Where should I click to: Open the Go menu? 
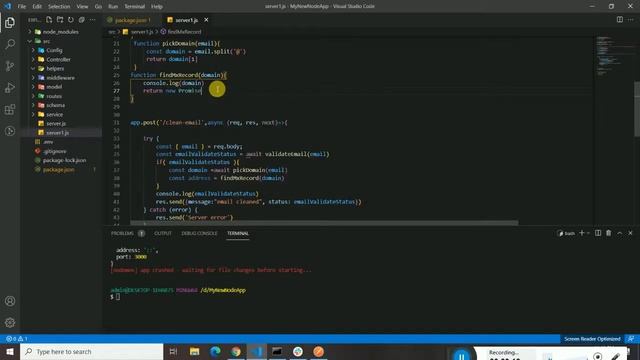click(98, 7)
